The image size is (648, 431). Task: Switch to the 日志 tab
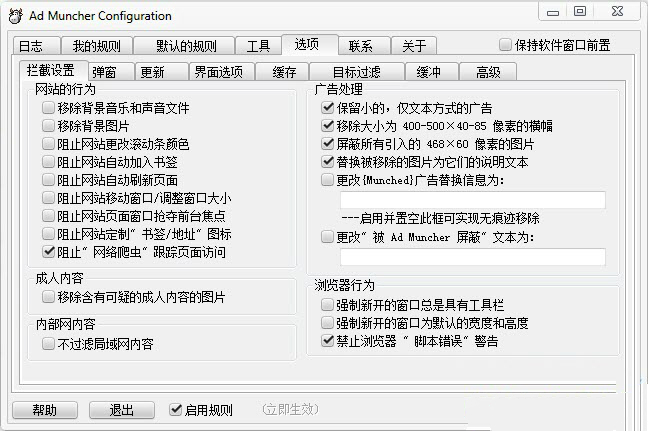pyautogui.click(x=37, y=46)
